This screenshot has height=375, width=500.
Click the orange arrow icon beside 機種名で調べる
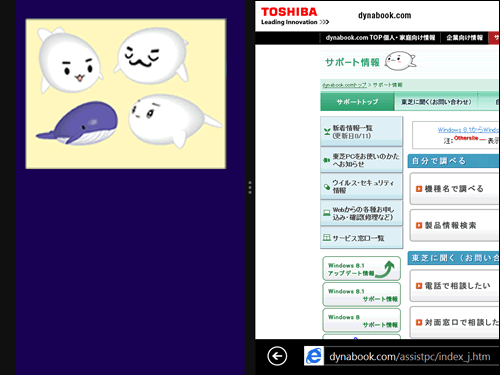pos(419,189)
